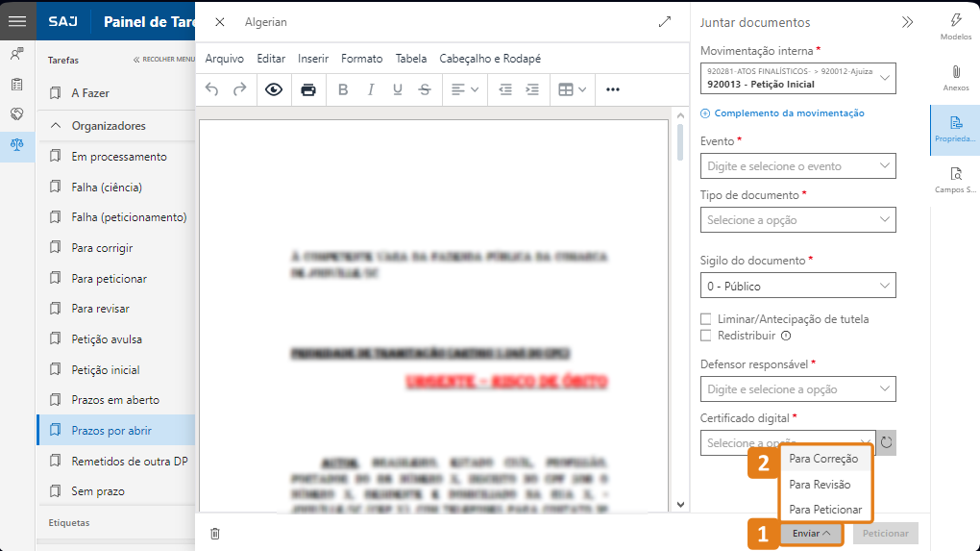Click the undo arrow in editor toolbar
Viewport: 980px width, 551px height.
pyautogui.click(x=212, y=89)
